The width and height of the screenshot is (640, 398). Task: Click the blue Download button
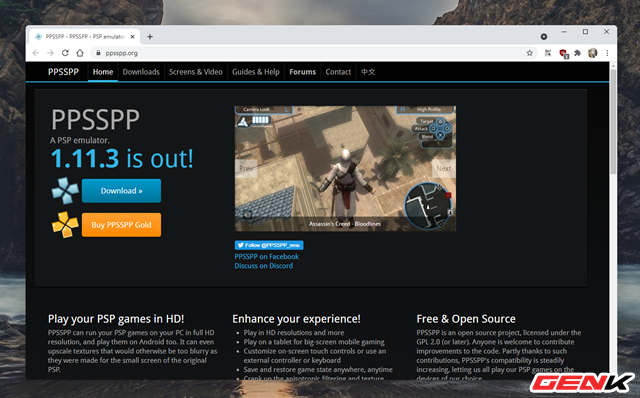pos(121,191)
